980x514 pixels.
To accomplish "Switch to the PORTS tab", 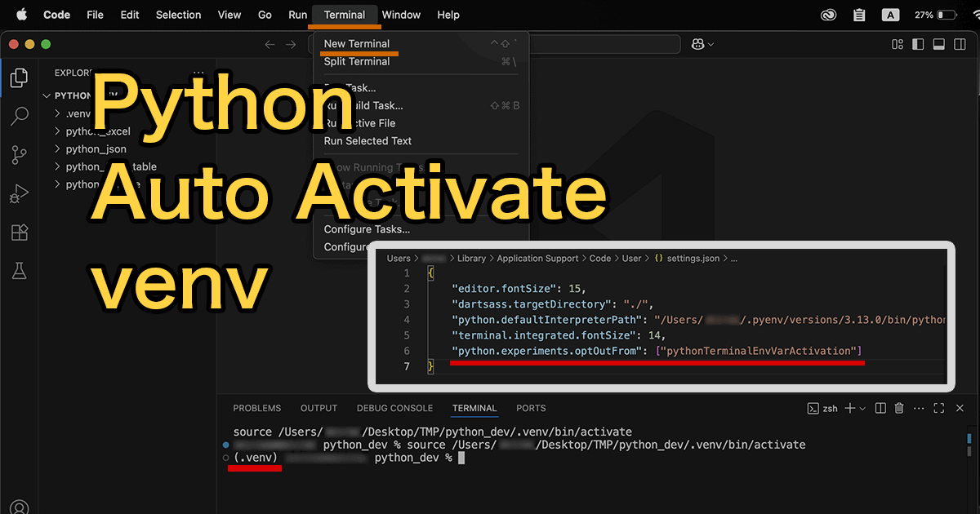I will (531, 408).
